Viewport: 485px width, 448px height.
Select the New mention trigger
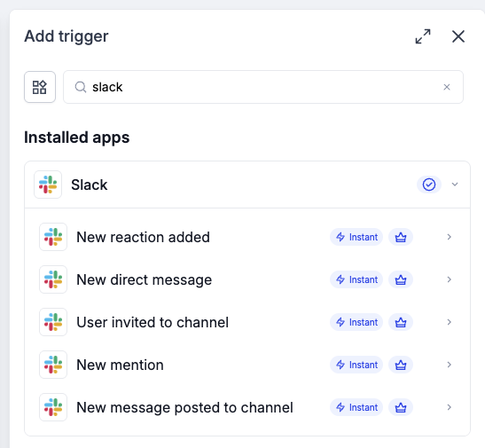(x=247, y=365)
